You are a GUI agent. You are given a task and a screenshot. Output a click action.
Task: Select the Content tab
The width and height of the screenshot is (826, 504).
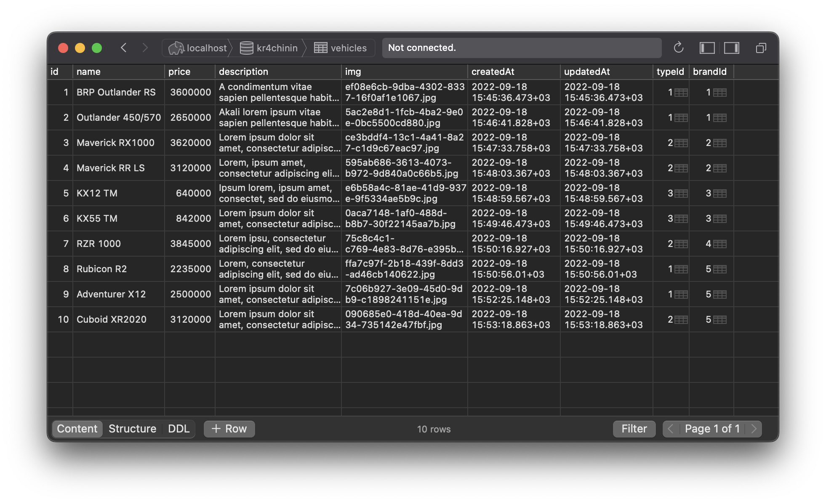77,429
